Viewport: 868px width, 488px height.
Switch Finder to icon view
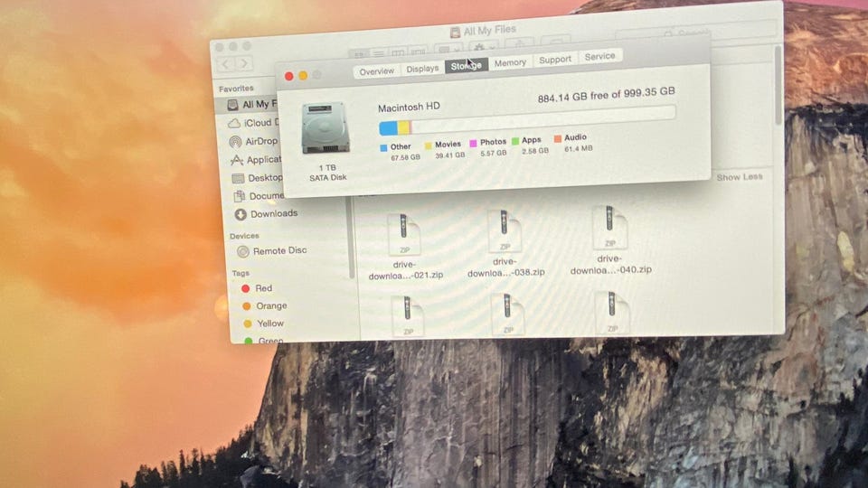[x=359, y=54]
